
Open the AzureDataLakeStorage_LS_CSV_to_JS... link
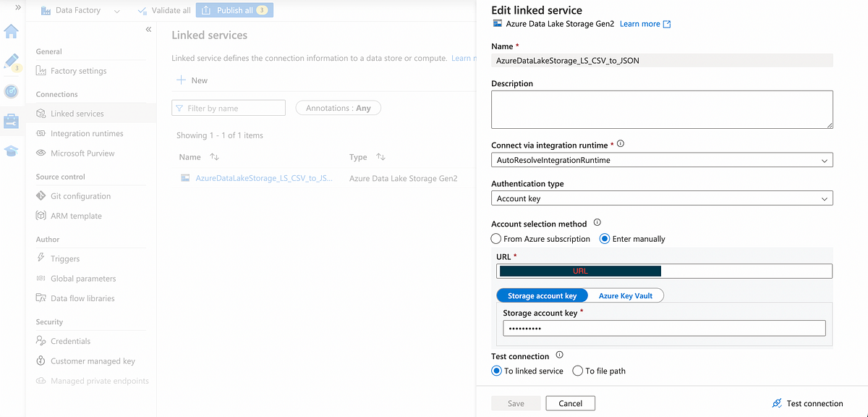(x=264, y=178)
